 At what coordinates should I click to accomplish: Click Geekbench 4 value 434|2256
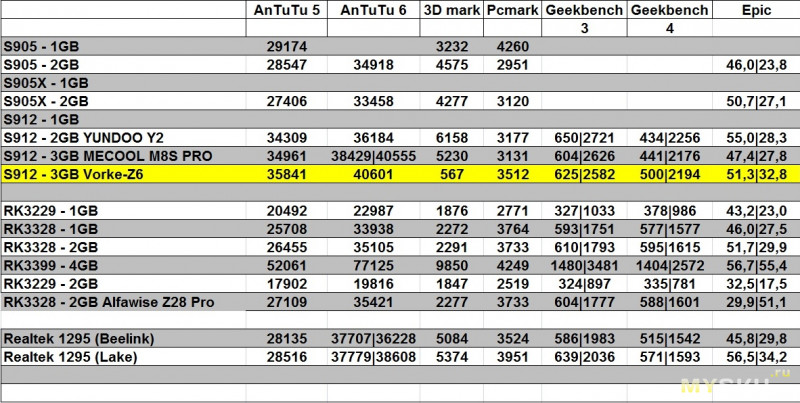(x=669, y=138)
